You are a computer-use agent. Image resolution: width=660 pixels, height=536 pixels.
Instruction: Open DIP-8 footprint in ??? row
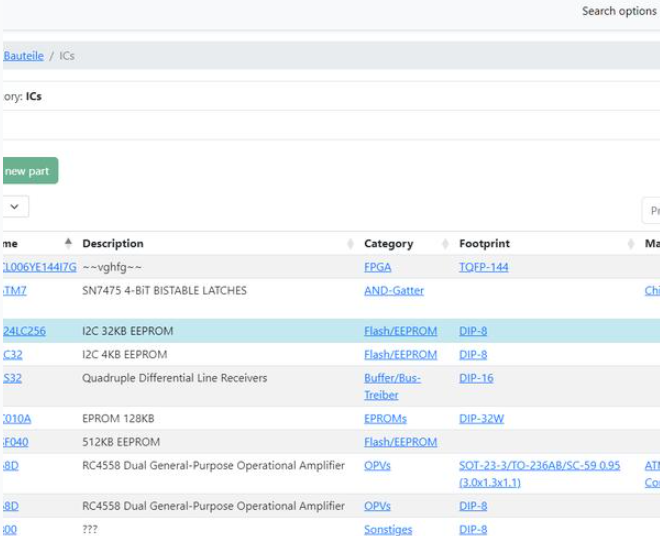[473, 530]
